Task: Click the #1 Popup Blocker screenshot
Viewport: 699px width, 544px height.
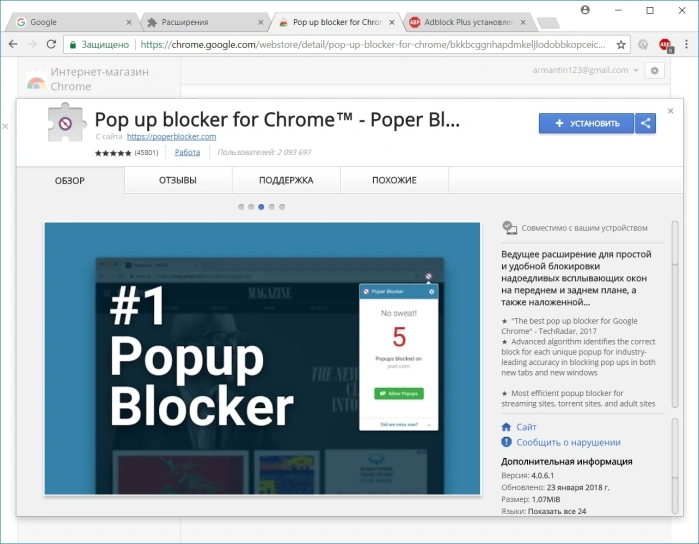Action: click(x=263, y=359)
